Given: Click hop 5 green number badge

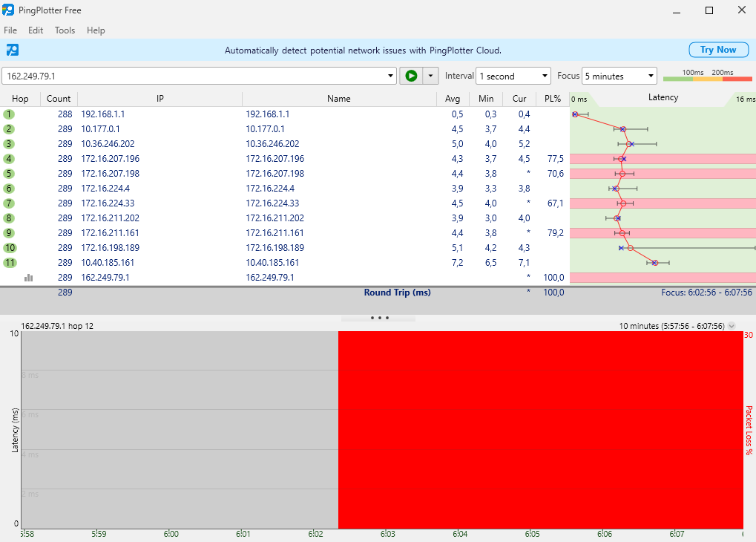Looking at the screenshot, I should (x=9, y=174).
